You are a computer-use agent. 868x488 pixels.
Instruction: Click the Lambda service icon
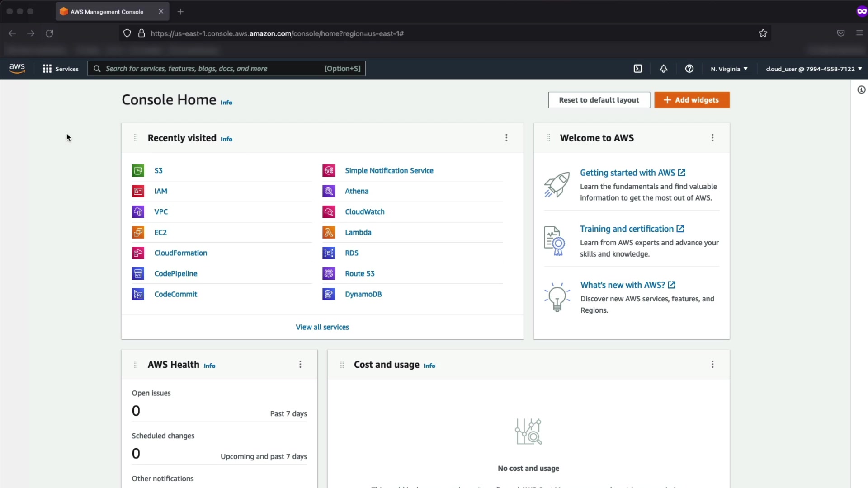[x=329, y=232]
